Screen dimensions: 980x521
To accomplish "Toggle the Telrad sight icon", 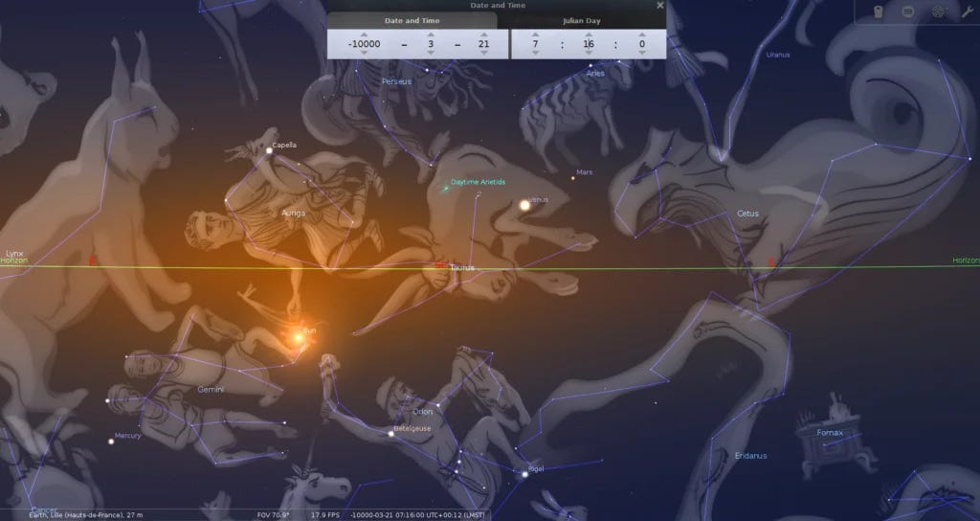I will click(x=938, y=11).
